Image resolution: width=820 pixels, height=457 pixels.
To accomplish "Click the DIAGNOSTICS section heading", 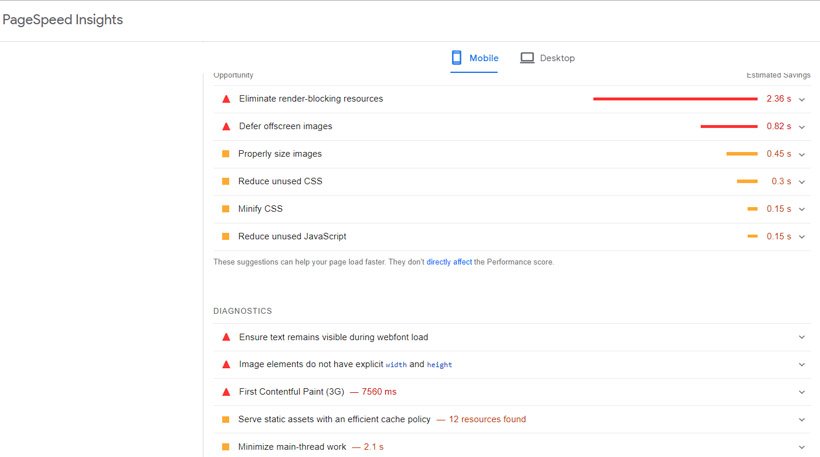I will [243, 311].
